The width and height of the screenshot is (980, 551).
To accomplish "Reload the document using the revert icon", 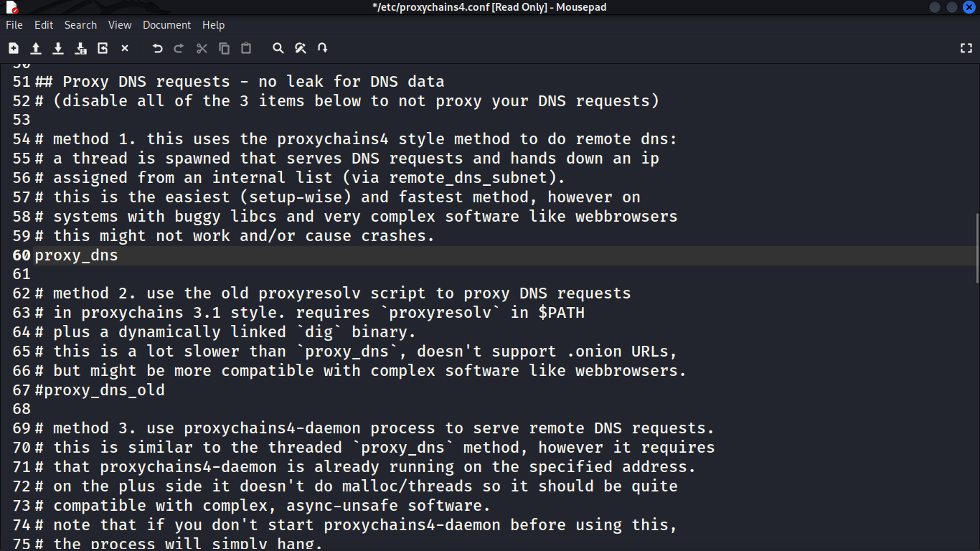I will 103,48.
